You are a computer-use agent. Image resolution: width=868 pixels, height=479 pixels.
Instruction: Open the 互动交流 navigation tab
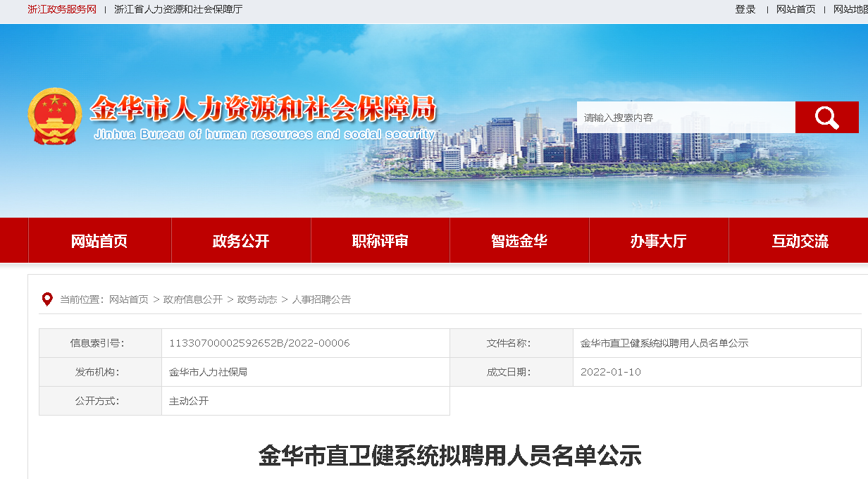pos(800,241)
